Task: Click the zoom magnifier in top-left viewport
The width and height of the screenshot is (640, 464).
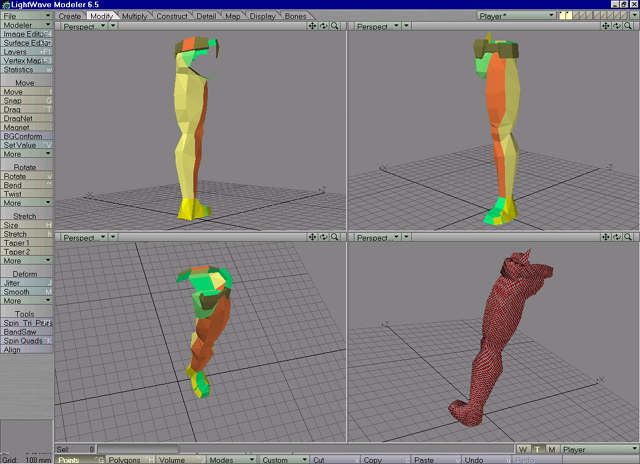Action: point(335,26)
